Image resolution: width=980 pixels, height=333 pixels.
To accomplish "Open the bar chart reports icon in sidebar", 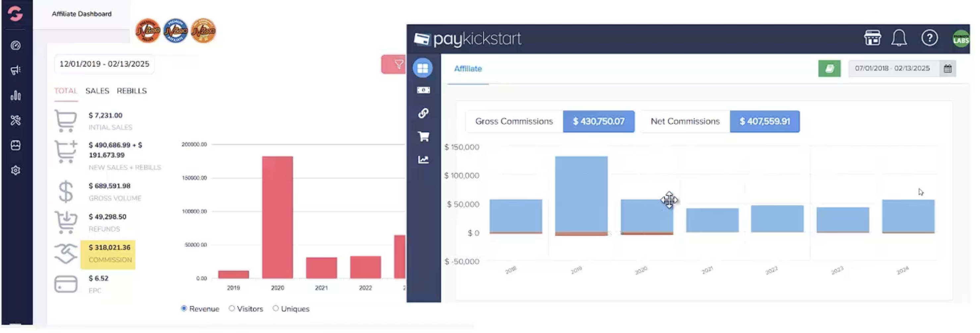I will pos(16,95).
